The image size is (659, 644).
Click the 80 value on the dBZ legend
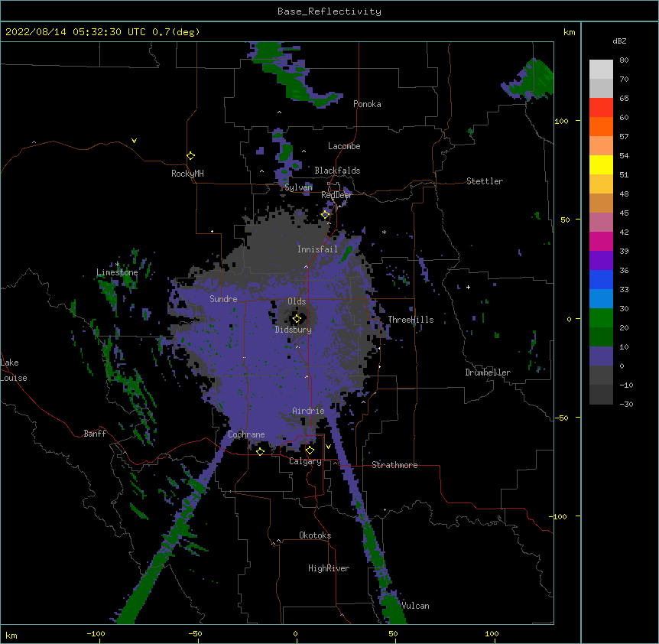tap(624, 60)
